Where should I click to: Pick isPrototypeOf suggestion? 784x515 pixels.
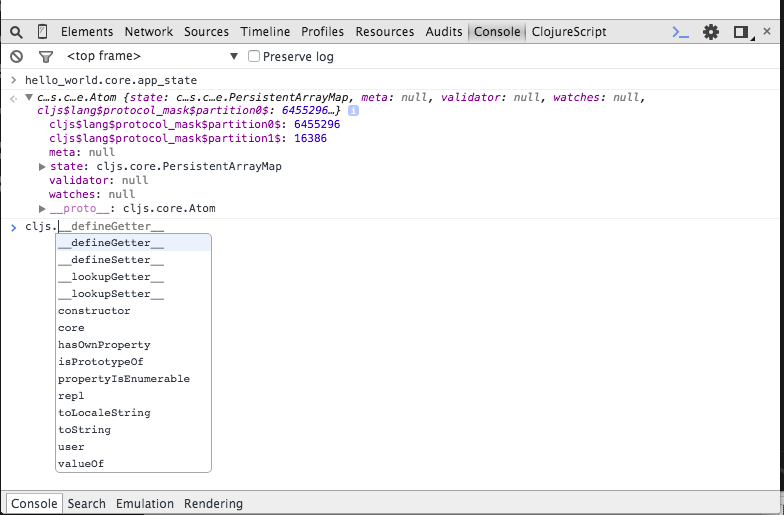point(134,362)
